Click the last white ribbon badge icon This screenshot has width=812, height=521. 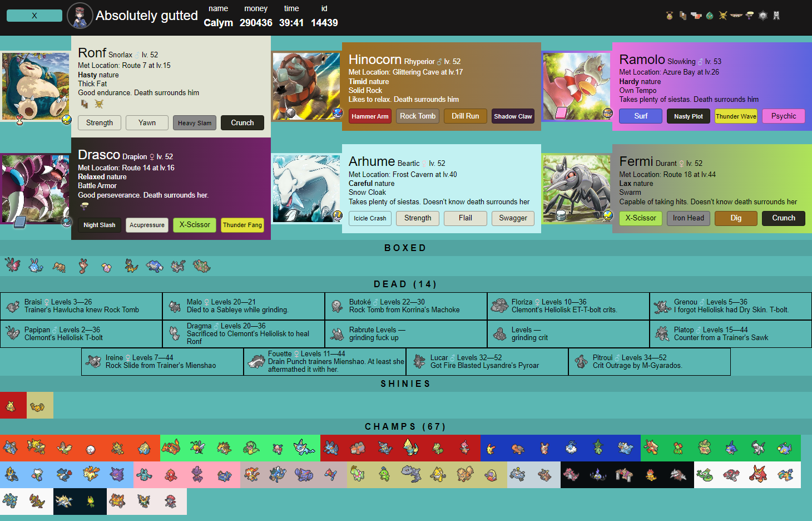coord(776,16)
